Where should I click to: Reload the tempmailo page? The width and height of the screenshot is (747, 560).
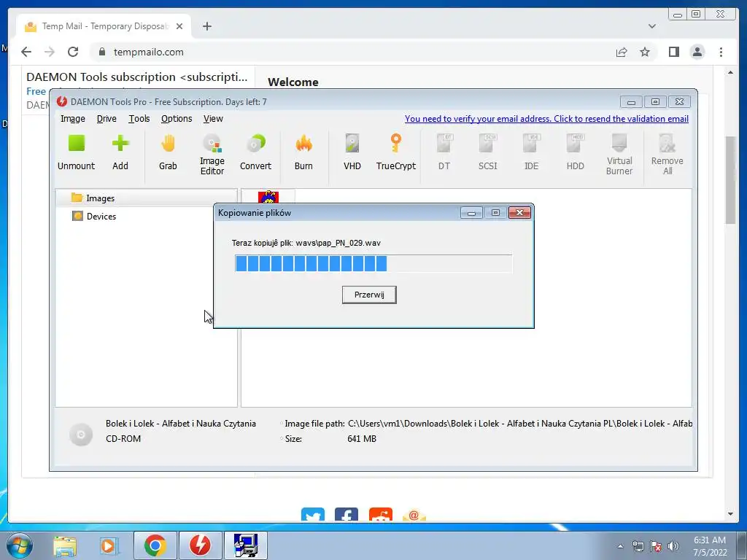pyautogui.click(x=73, y=52)
